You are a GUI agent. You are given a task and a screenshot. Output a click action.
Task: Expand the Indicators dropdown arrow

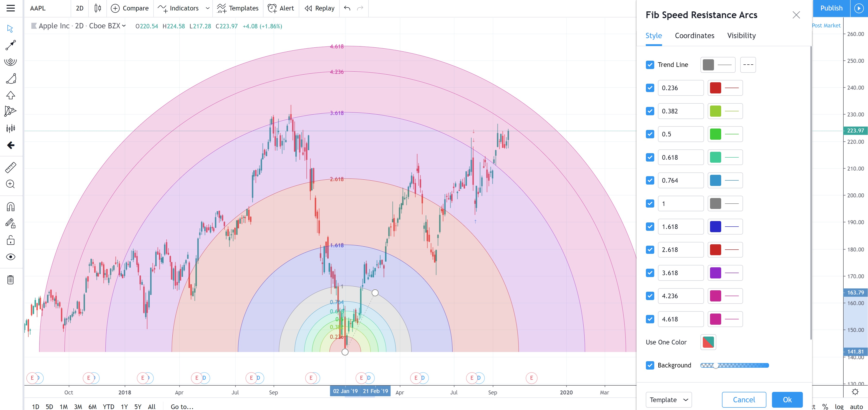pos(207,8)
